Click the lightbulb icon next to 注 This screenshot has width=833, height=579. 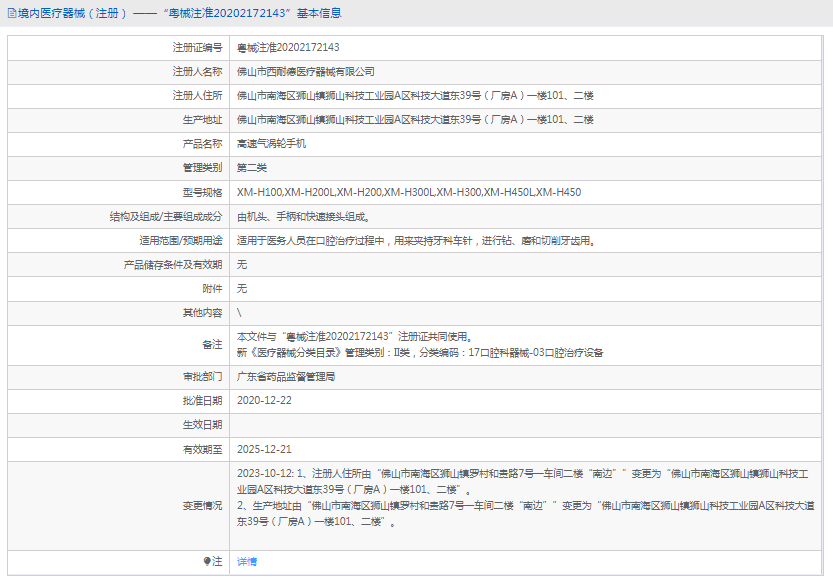coord(207,561)
